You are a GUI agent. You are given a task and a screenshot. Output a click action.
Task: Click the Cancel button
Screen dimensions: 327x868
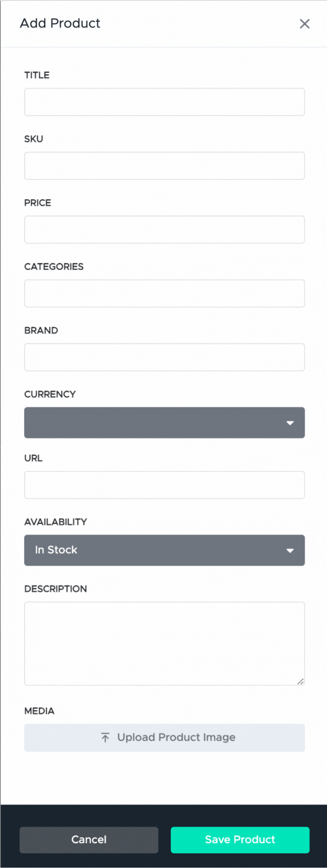pyautogui.click(x=89, y=840)
